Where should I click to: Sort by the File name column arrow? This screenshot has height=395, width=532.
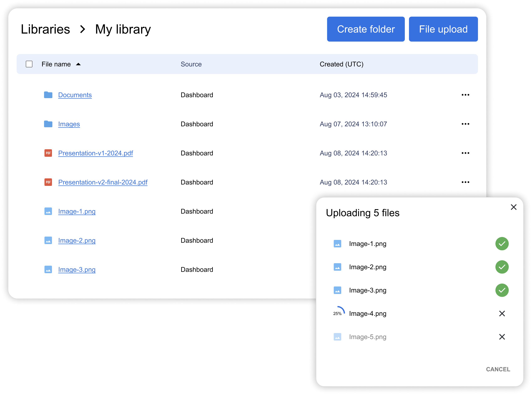(x=78, y=64)
